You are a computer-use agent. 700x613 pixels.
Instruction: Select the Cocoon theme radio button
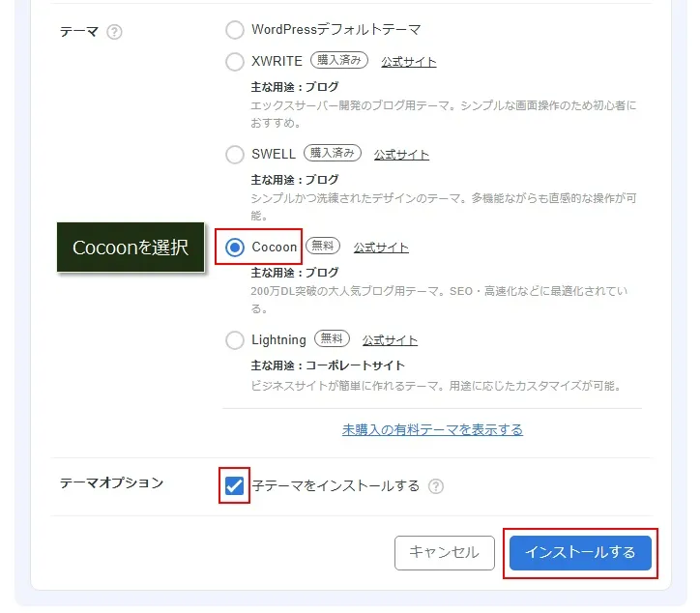click(235, 248)
